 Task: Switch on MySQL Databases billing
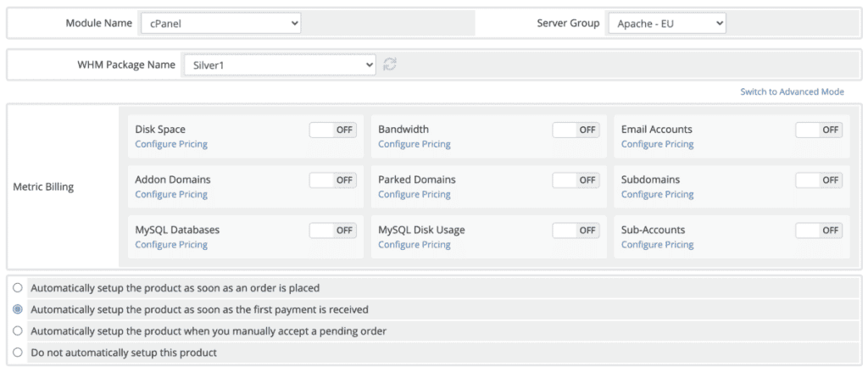coord(333,230)
